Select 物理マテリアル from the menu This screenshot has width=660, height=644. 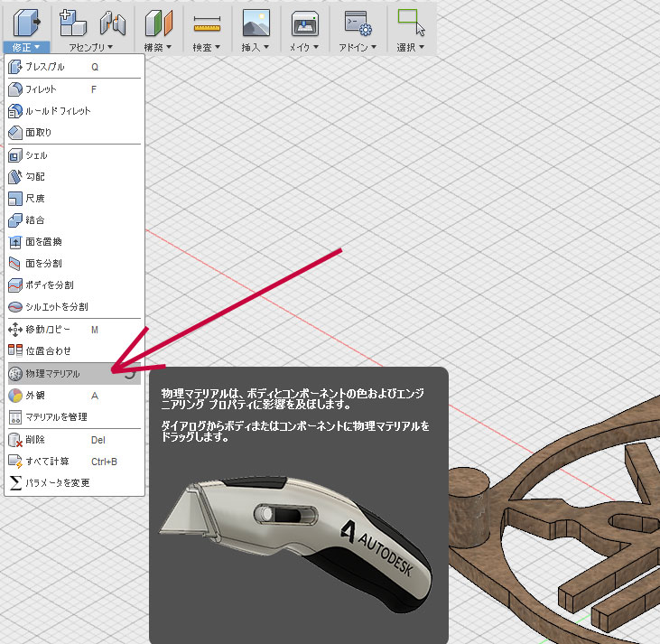[52, 373]
